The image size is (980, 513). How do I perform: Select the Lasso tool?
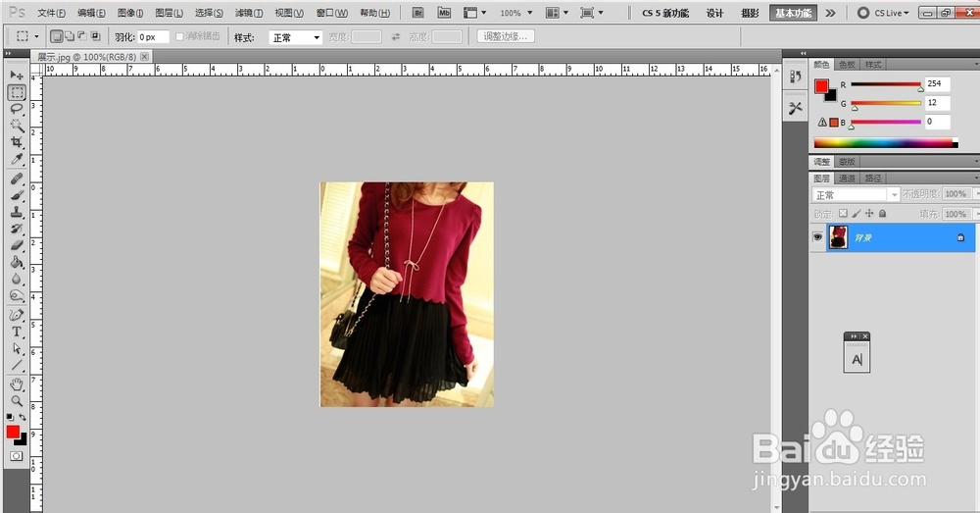(17, 109)
